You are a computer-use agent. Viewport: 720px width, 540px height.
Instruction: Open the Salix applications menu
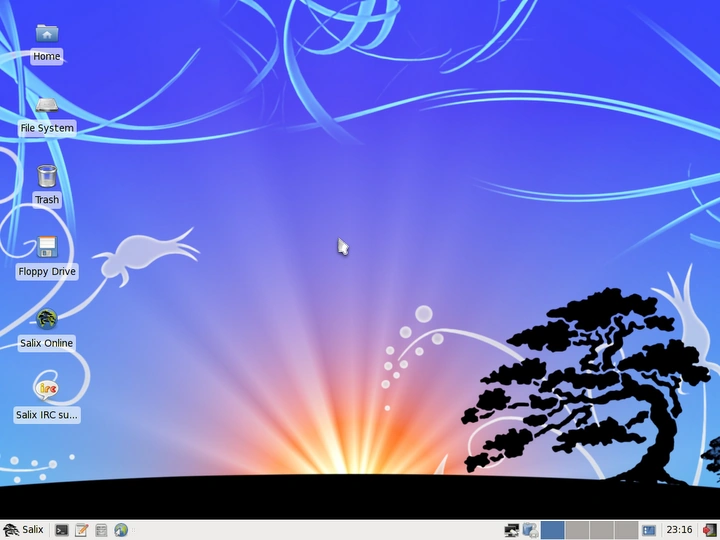point(23,530)
